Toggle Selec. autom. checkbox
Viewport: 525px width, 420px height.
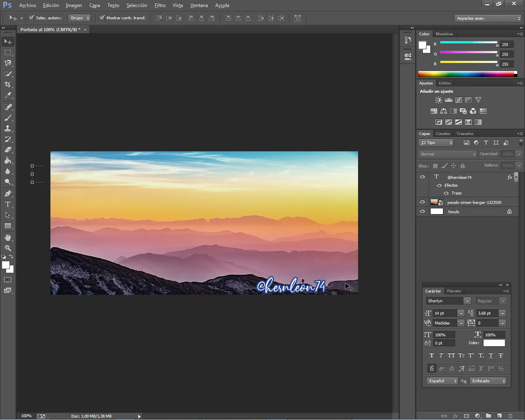[x=31, y=18]
